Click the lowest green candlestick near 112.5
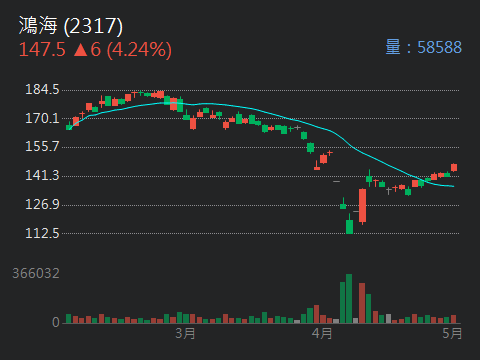Screen dimensions: 480x360 point(349,224)
